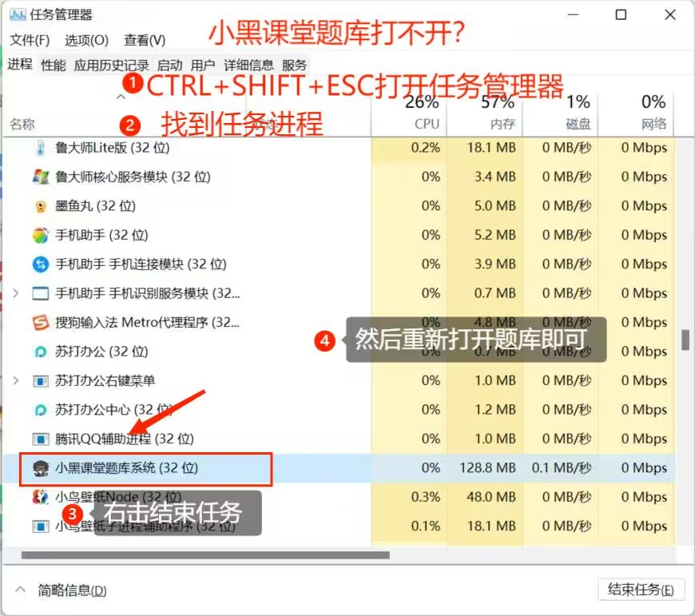Click the vertical scrollbar thumb
The height and width of the screenshot is (616, 695).
tap(685, 340)
